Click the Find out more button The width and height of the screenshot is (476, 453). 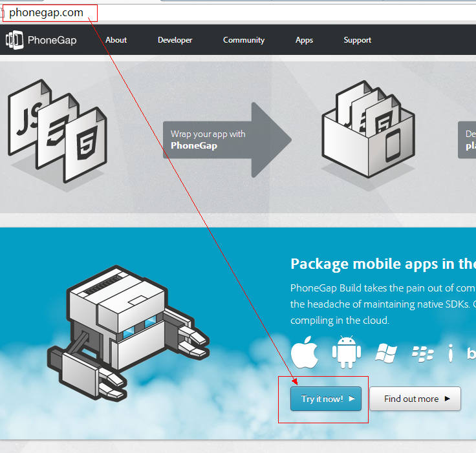tap(415, 399)
